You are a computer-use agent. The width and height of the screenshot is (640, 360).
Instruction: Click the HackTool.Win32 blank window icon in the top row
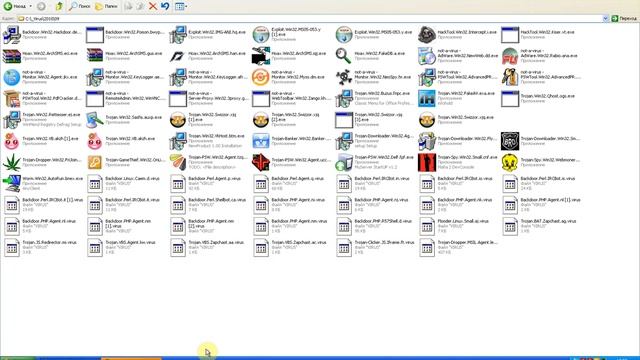510,35
